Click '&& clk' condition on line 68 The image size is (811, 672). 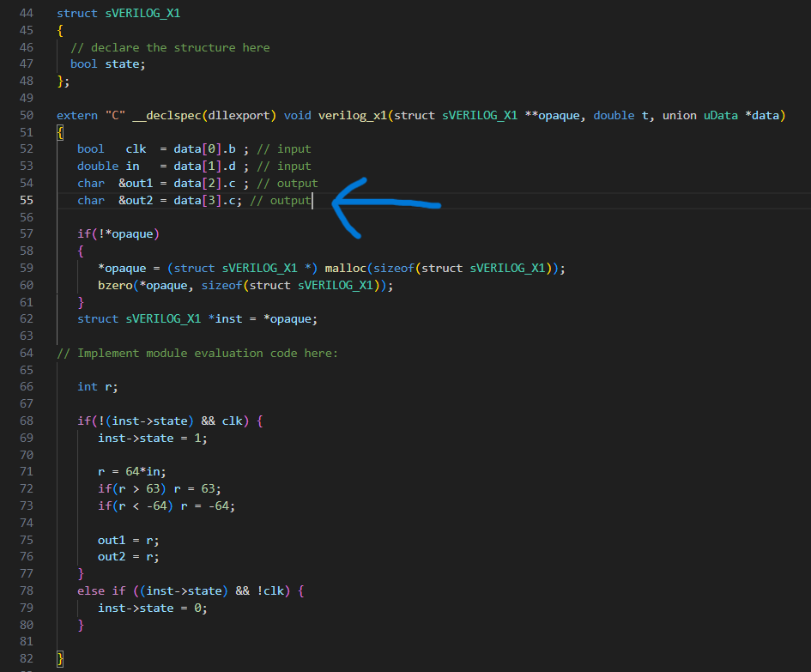221,421
